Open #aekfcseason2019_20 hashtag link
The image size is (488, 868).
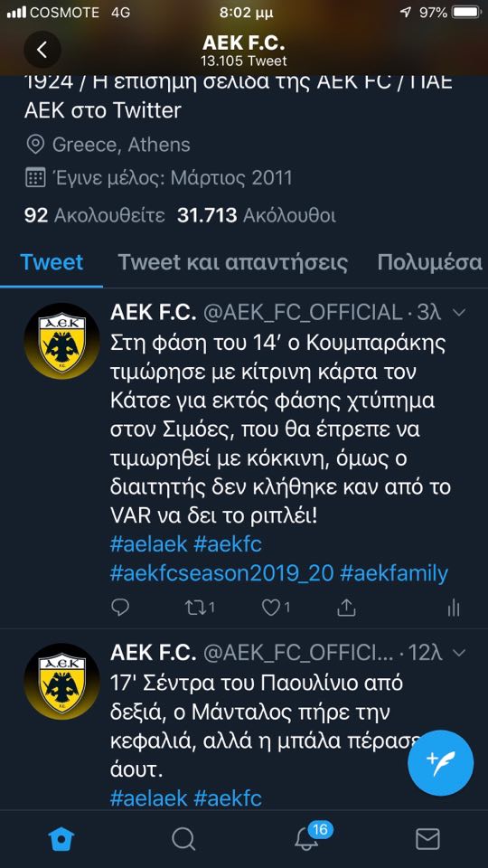coord(222,573)
